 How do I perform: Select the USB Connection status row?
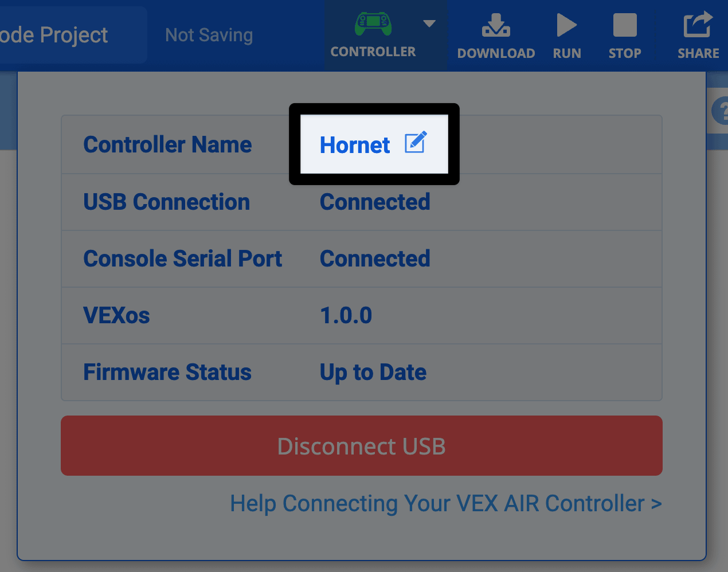coord(361,202)
